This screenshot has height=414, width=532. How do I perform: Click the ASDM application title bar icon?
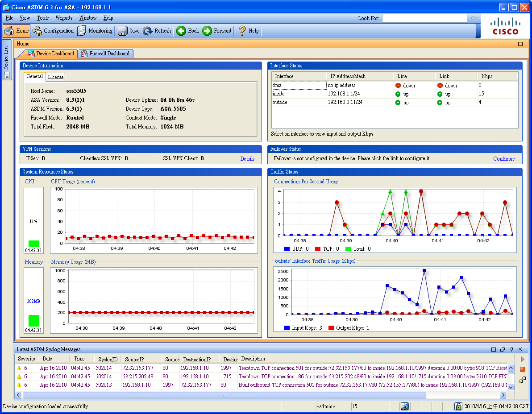(x=6, y=7)
